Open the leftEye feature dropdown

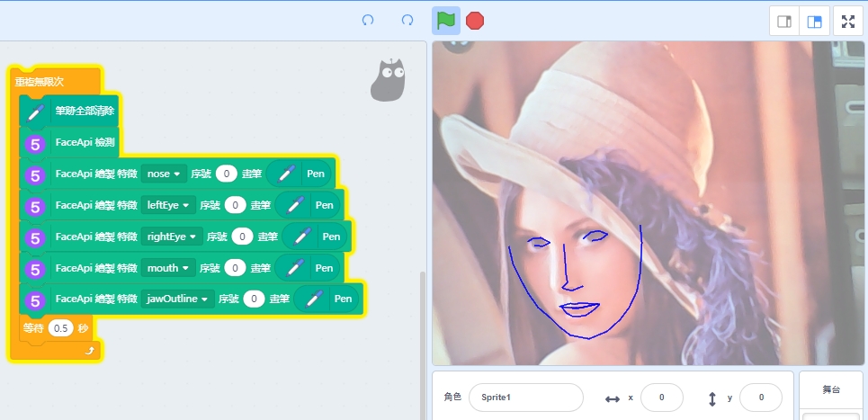[169, 205]
